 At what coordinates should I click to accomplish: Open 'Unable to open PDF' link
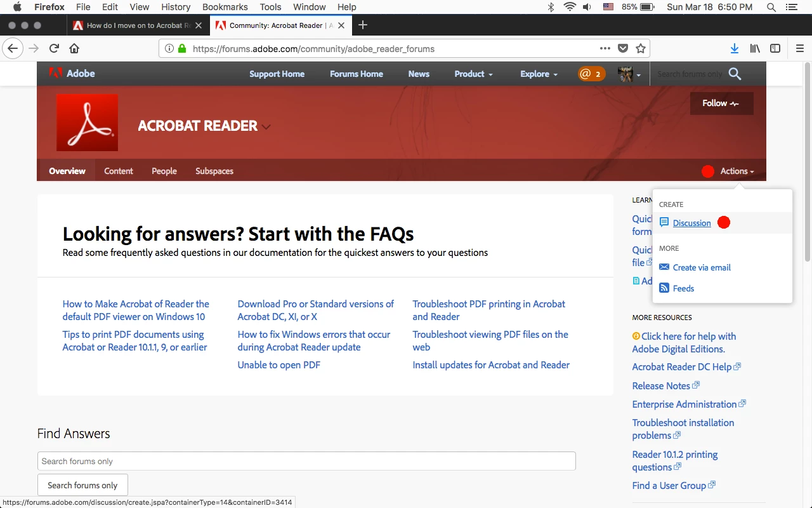pyautogui.click(x=279, y=365)
